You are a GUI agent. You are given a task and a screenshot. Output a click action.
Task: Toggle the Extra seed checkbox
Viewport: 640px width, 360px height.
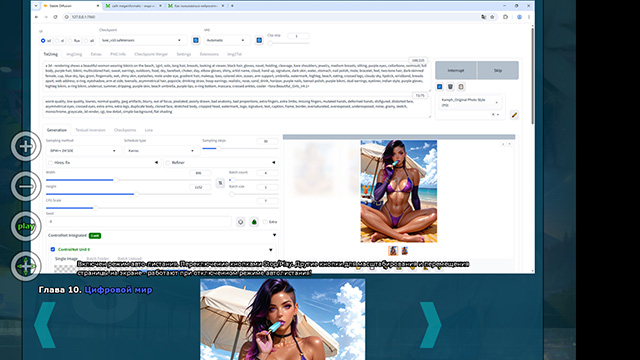click(x=265, y=222)
